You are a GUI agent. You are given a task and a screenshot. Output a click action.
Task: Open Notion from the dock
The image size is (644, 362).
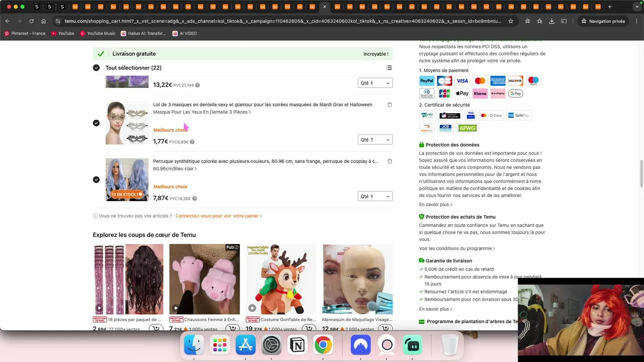(297, 345)
